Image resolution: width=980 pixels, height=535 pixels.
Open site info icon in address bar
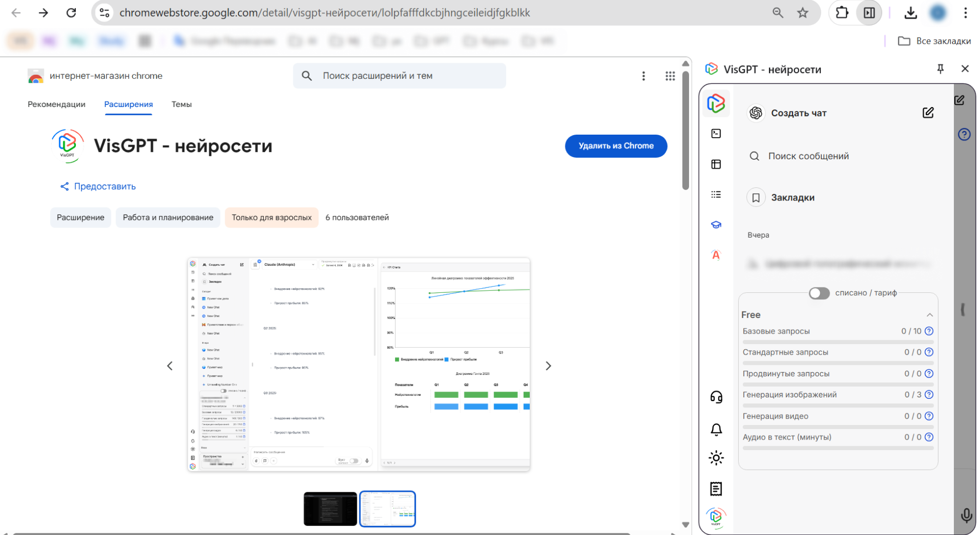pos(105,13)
